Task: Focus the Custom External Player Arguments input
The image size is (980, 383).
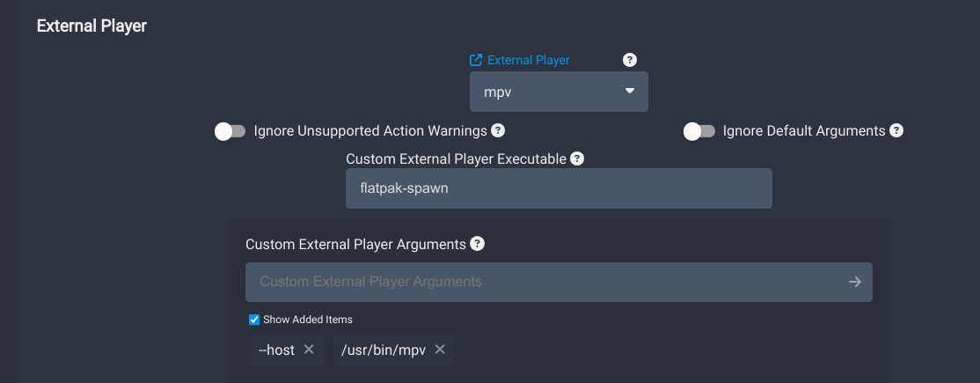Action: pos(545,282)
